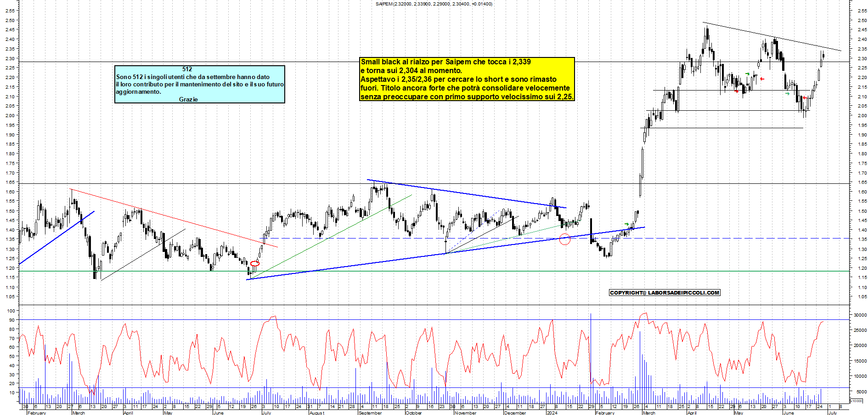Click the '10000' volume axis label

point(860,376)
